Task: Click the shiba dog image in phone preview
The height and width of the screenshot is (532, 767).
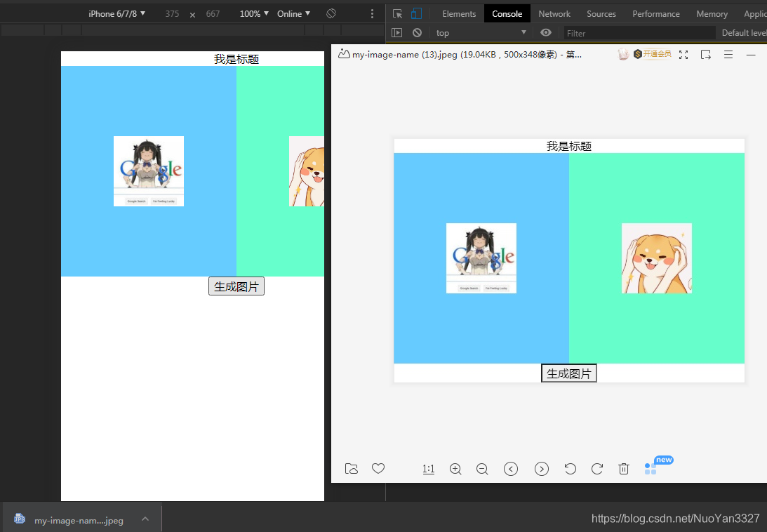Action: pos(307,171)
